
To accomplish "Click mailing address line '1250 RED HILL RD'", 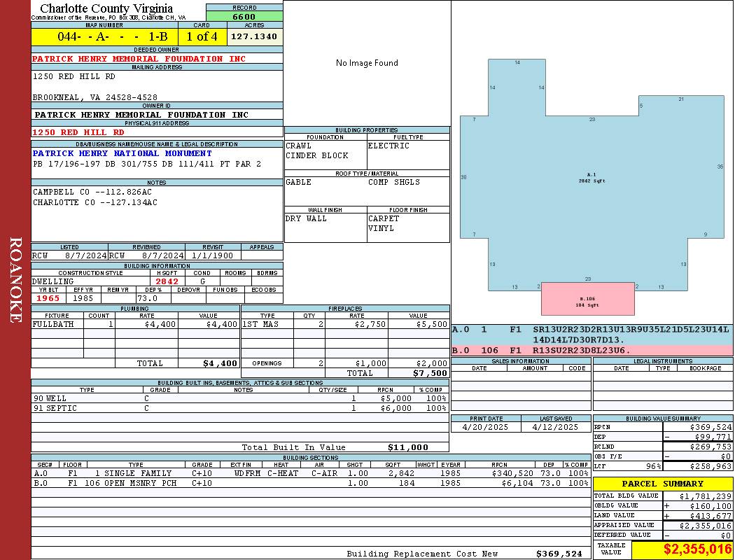I will pos(73,76).
